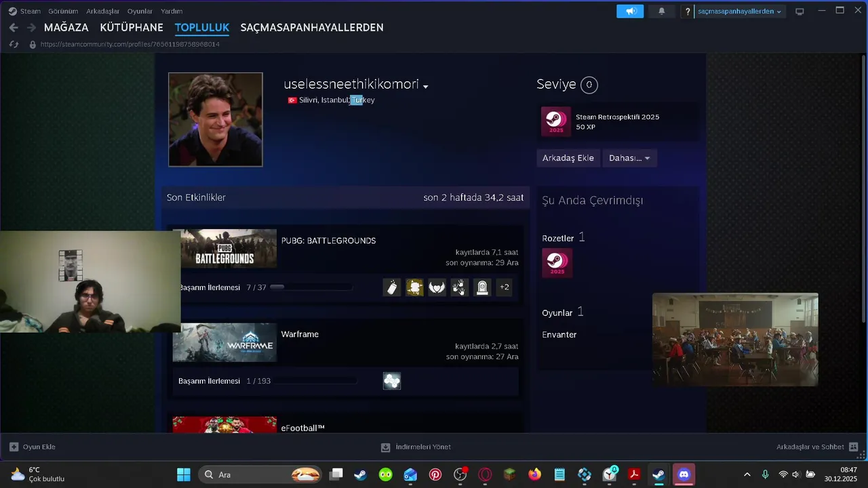This screenshot has width=868, height=488.
Task: Click the Seviye 0 level badge
Action: pyautogui.click(x=589, y=85)
